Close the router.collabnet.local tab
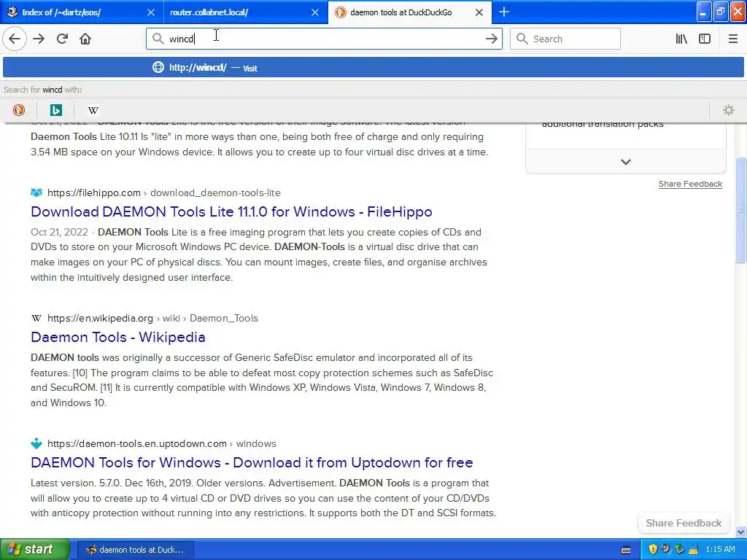The height and width of the screenshot is (560, 747). point(315,12)
